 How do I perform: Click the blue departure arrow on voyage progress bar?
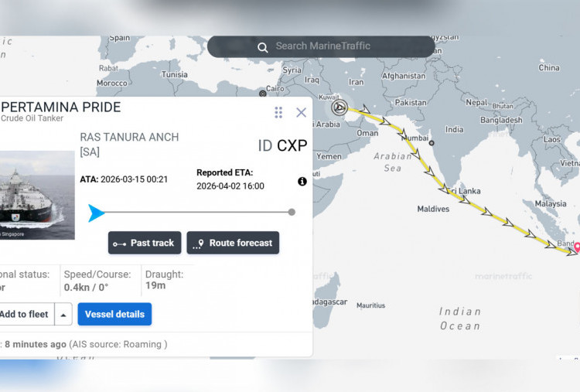click(x=96, y=213)
